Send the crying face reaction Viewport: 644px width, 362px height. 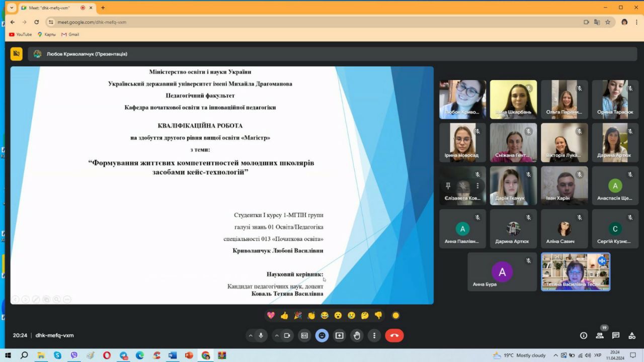click(x=351, y=315)
